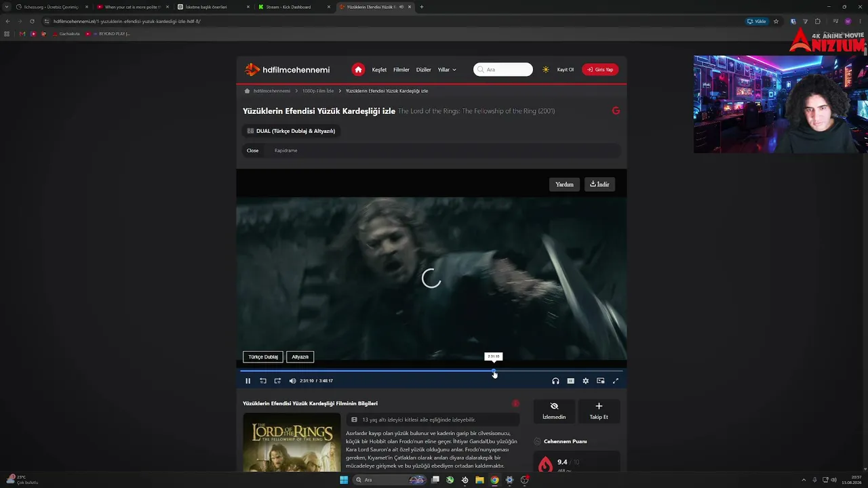Expand the system tray hidden icons chevron

(x=804, y=480)
